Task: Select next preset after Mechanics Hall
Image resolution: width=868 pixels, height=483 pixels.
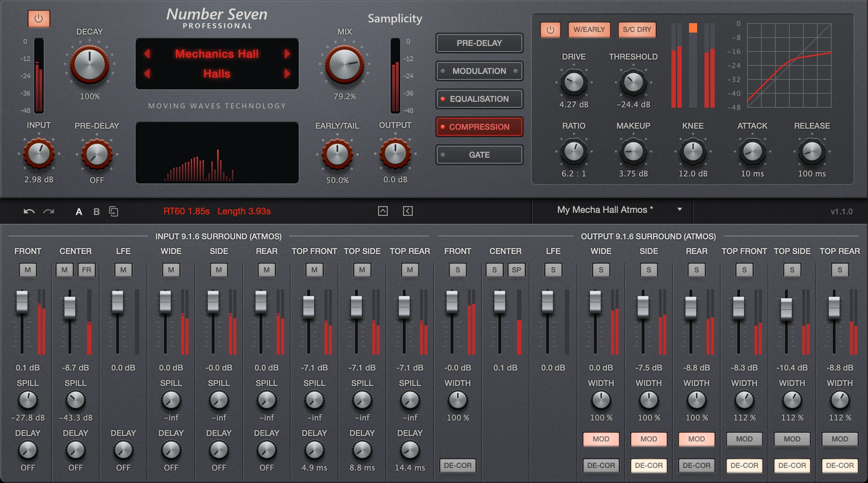Action: click(287, 54)
